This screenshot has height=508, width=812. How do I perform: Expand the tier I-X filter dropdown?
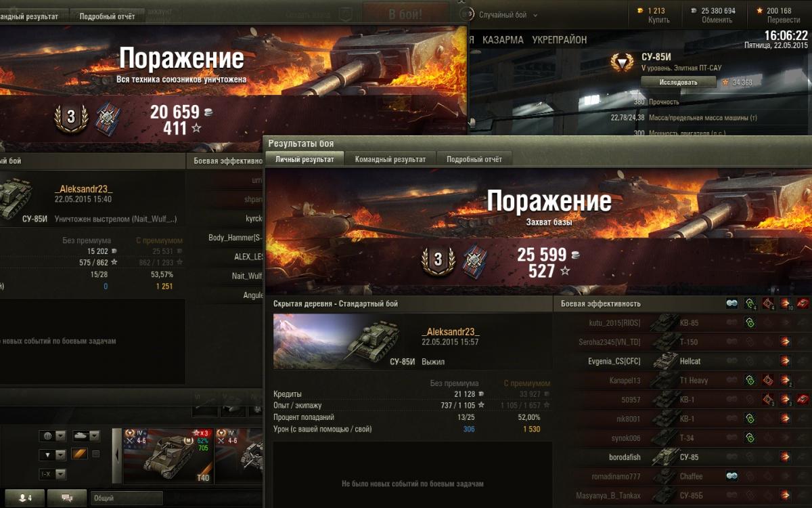point(53,473)
